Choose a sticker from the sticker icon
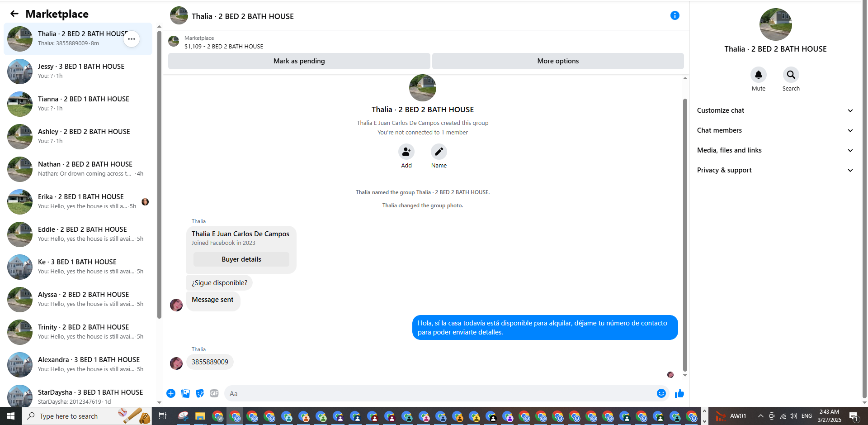 (200, 393)
